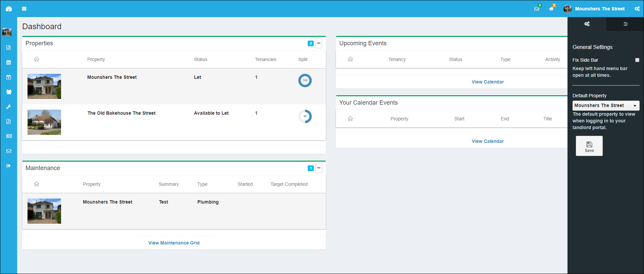
Task: Open the newspaper icon in sidebar
Action: (9, 136)
